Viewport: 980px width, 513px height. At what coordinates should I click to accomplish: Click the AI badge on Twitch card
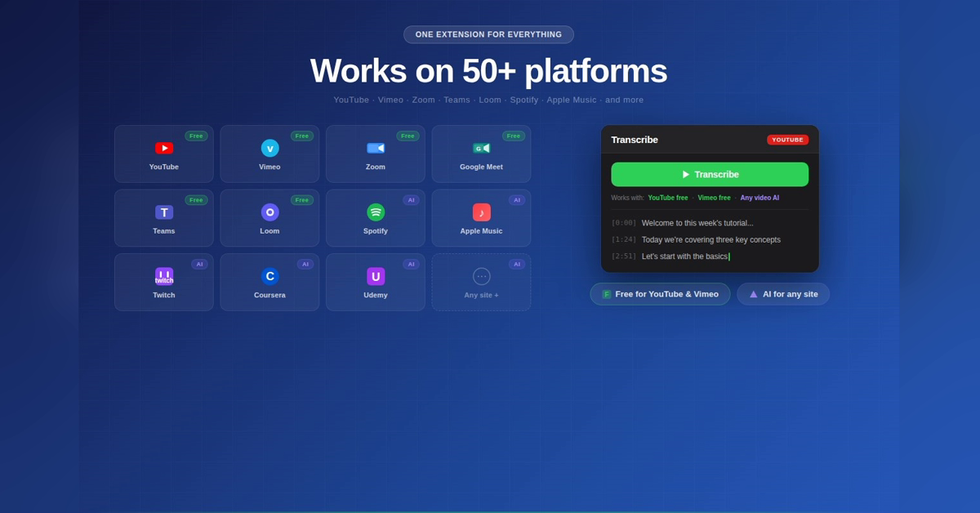199,264
